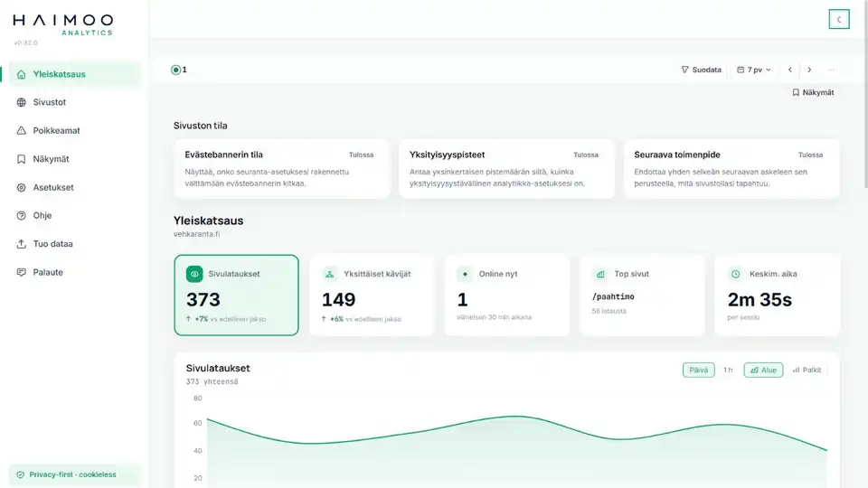The height and width of the screenshot is (488, 868).
Task: Select the Online nyt metric card
Action: [x=507, y=295]
